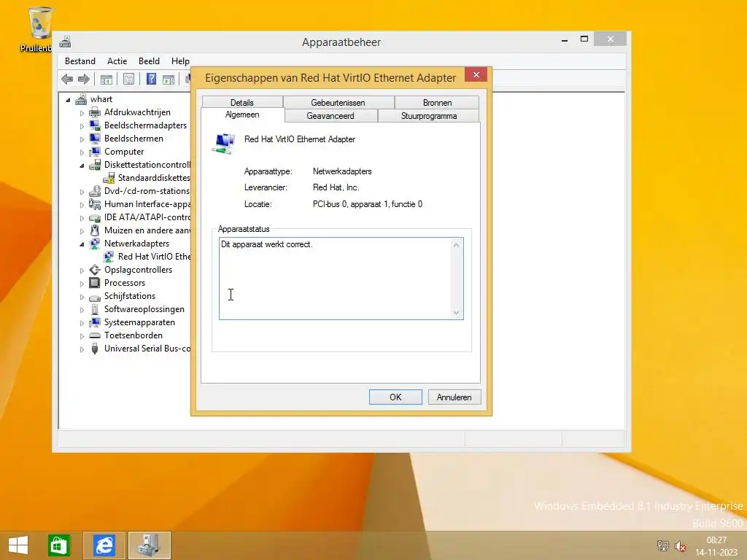Collapse the whart root node

(68, 100)
